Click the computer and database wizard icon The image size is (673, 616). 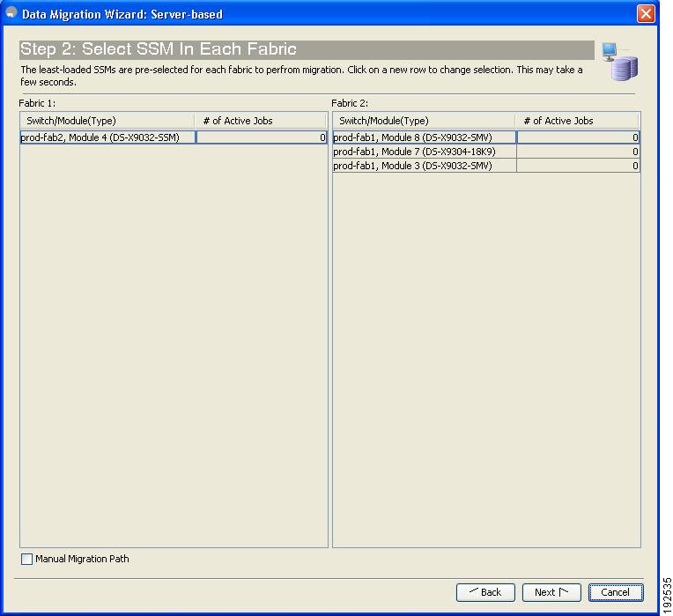pyautogui.click(x=620, y=62)
